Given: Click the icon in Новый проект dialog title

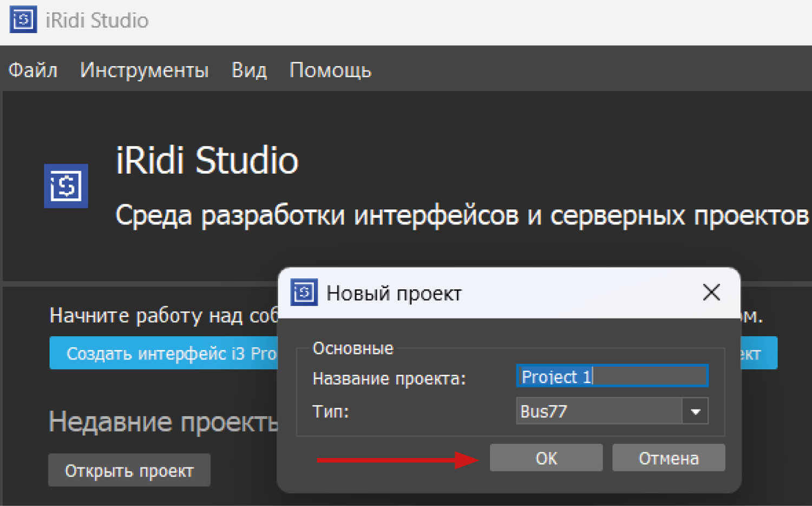Looking at the screenshot, I should tap(304, 293).
